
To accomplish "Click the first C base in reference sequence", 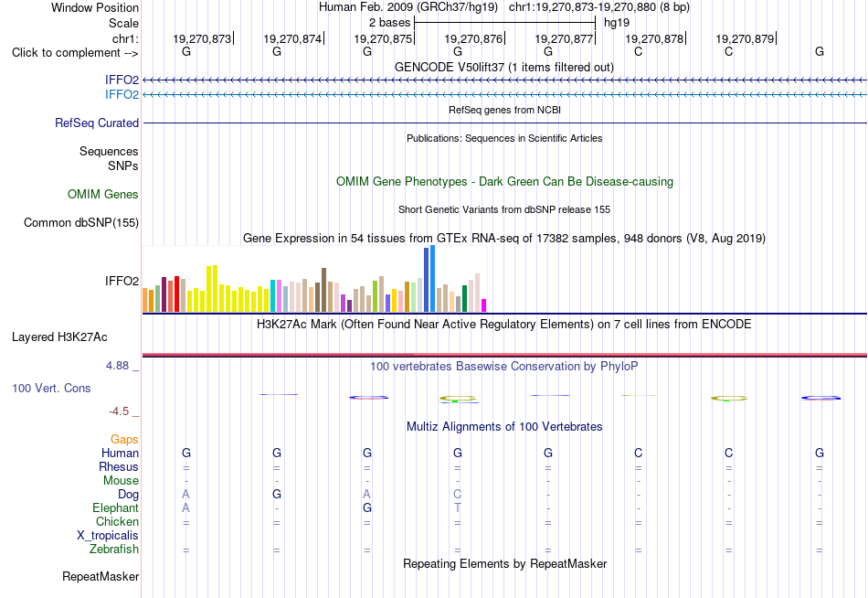I will pos(639,51).
